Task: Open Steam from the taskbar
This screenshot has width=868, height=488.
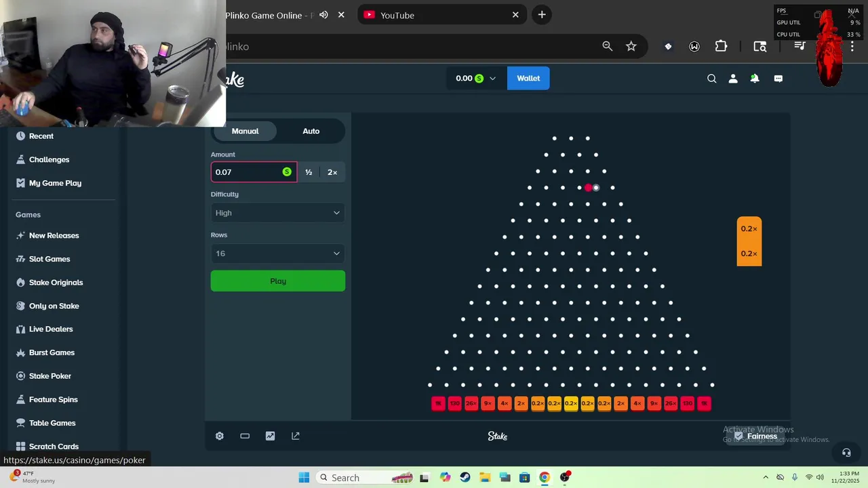Action: [465, 478]
